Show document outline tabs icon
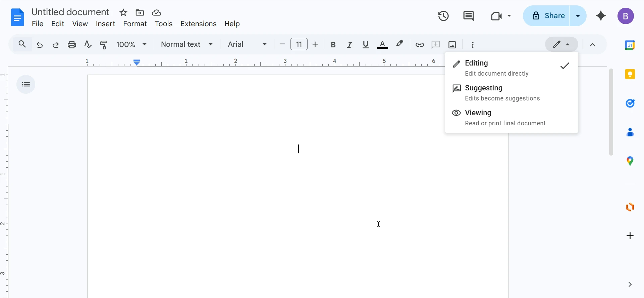Screen dimensions: 644x298 26,84
